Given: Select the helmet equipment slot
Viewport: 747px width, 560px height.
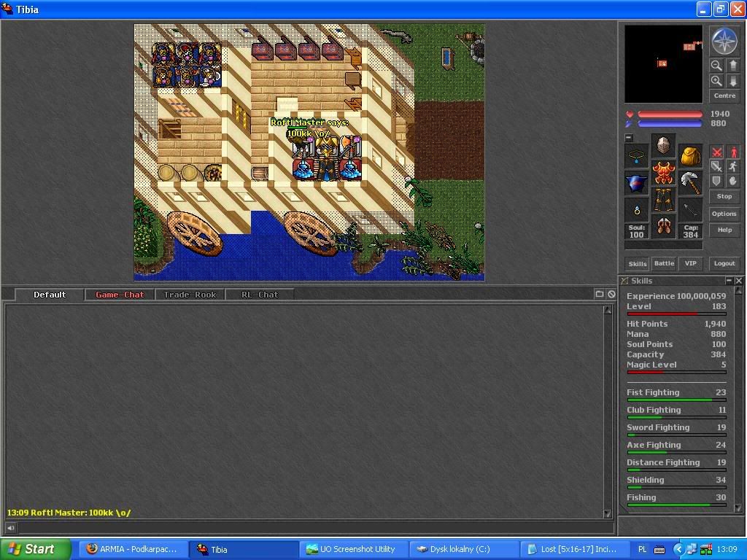Looking at the screenshot, I should tap(663, 145).
